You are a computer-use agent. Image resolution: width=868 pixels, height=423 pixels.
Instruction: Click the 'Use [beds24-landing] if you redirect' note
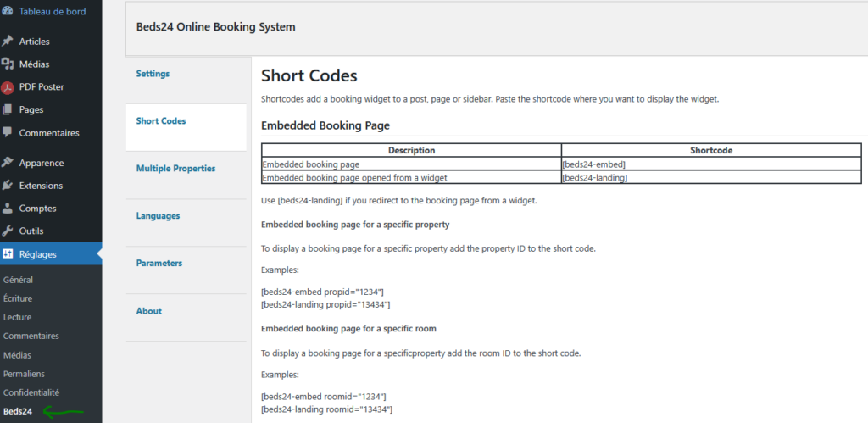click(x=399, y=200)
